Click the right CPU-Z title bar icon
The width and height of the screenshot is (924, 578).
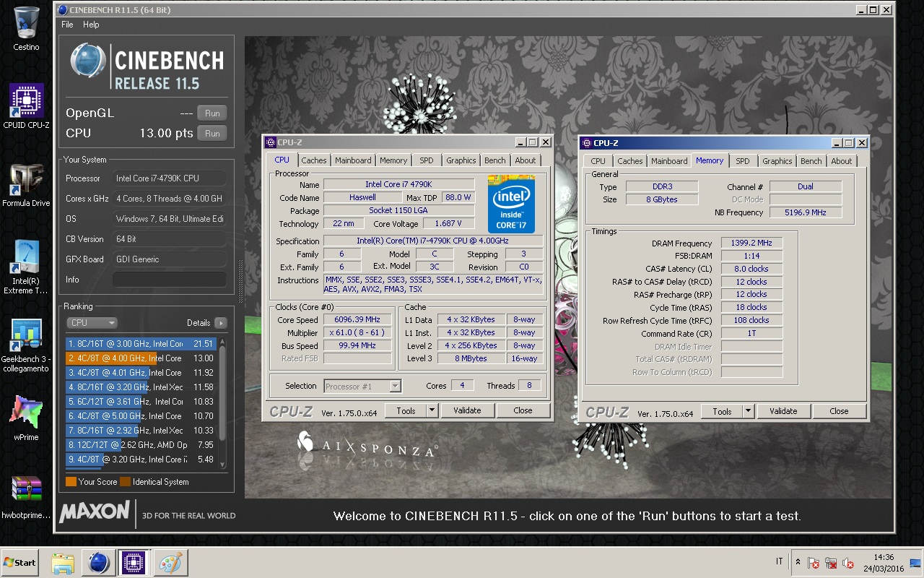pos(586,143)
